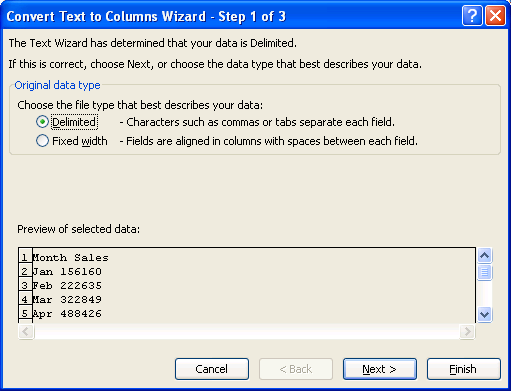This screenshot has height=391, width=511.
Task: Select the Month Sales preview row
Action: 71,258
